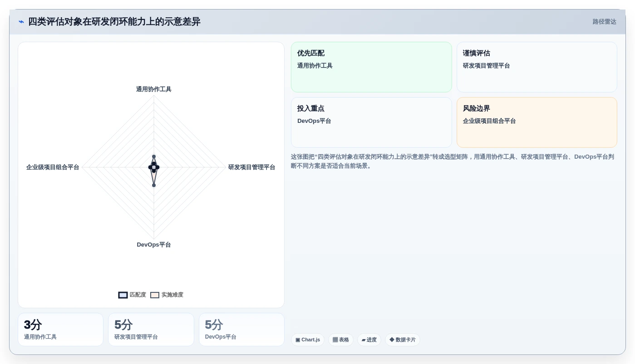The height and width of the screenshot is (364, 635).
Task: Open the 投入重点 card
Action: coord(371,122)
